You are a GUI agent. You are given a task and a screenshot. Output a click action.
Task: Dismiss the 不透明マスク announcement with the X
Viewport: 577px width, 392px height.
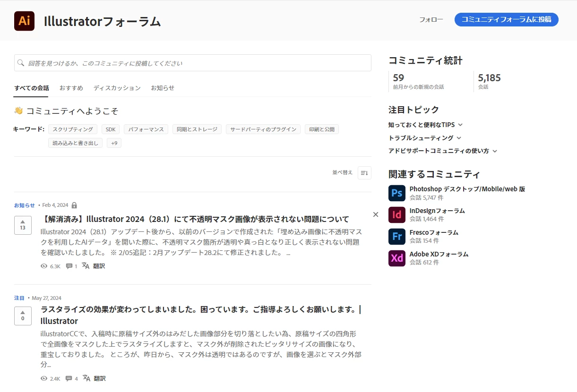[376, 214]
